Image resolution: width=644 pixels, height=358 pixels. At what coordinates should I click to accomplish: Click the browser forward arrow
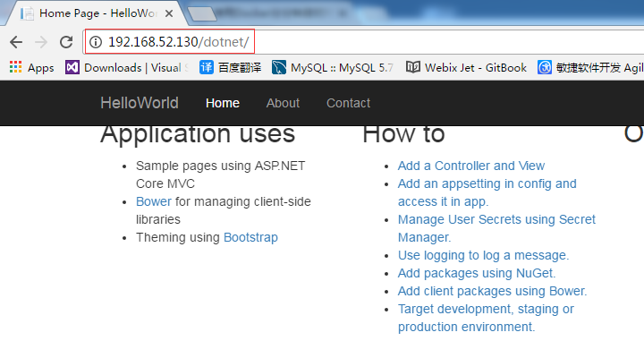click(41, 42)
